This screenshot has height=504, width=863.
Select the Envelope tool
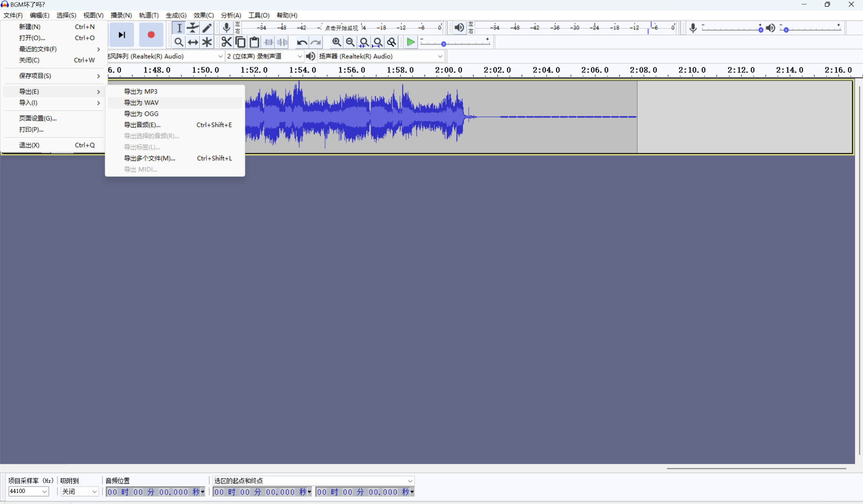click(193, 28)
